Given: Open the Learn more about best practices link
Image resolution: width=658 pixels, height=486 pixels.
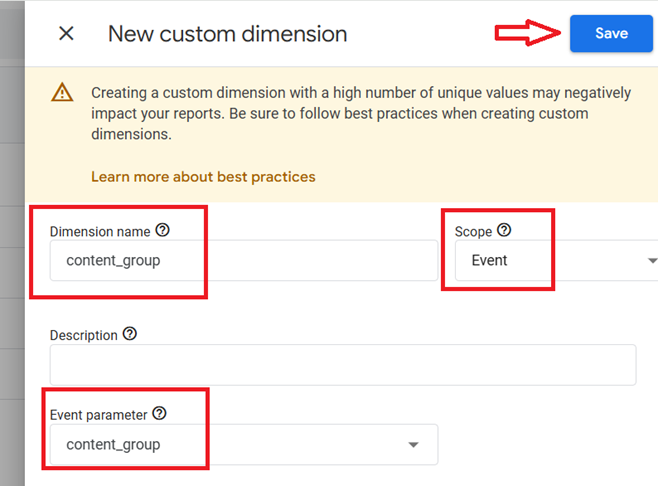Looking at the screenshot, I should (203, 177).
